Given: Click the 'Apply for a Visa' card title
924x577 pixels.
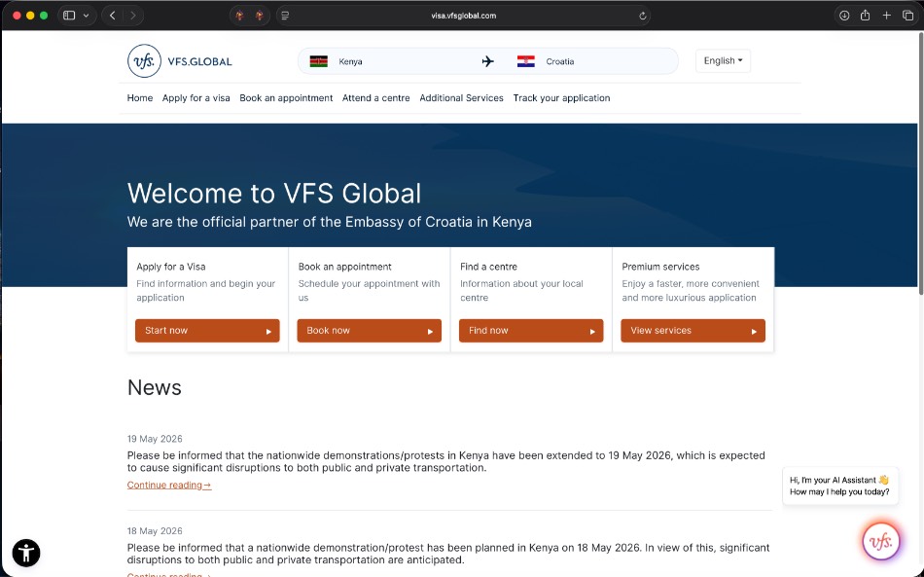Looking at the screenshot, I should (171, 267).
